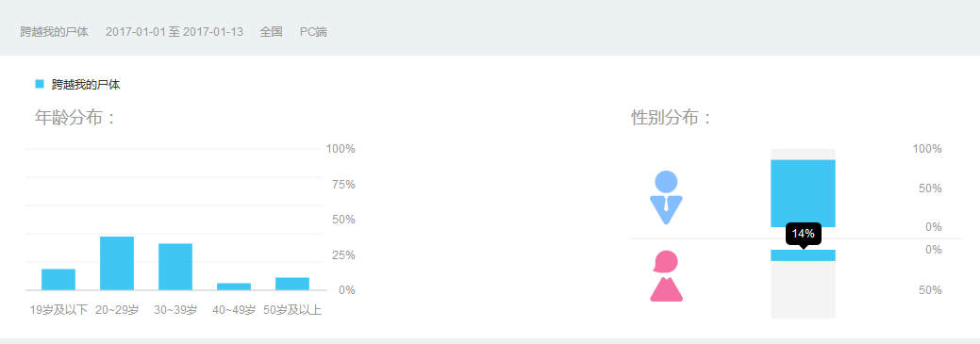Image resolution: width=980 pixels, height=344 pixels.
Task: Open the PC端 device filter
Action: click(313, 32)
